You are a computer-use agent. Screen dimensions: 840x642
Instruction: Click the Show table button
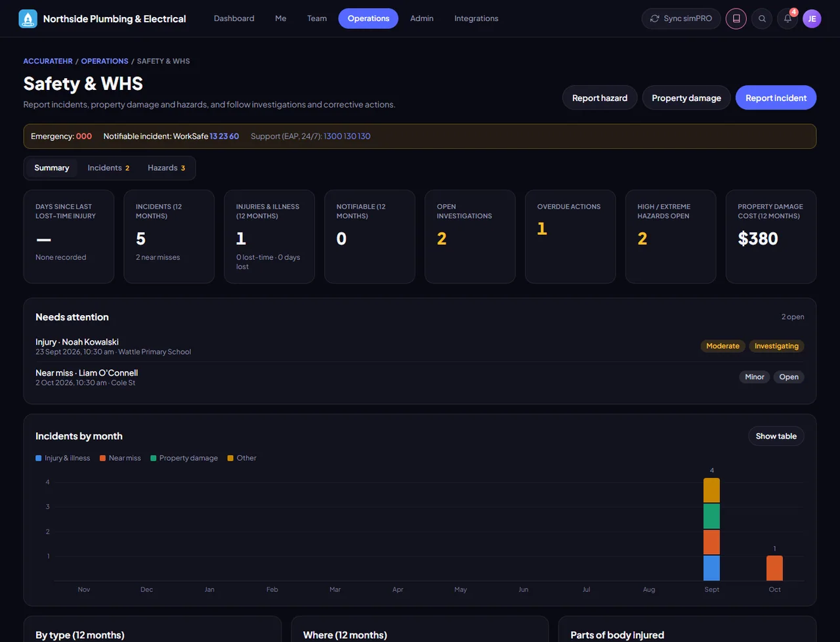(776, 436)
